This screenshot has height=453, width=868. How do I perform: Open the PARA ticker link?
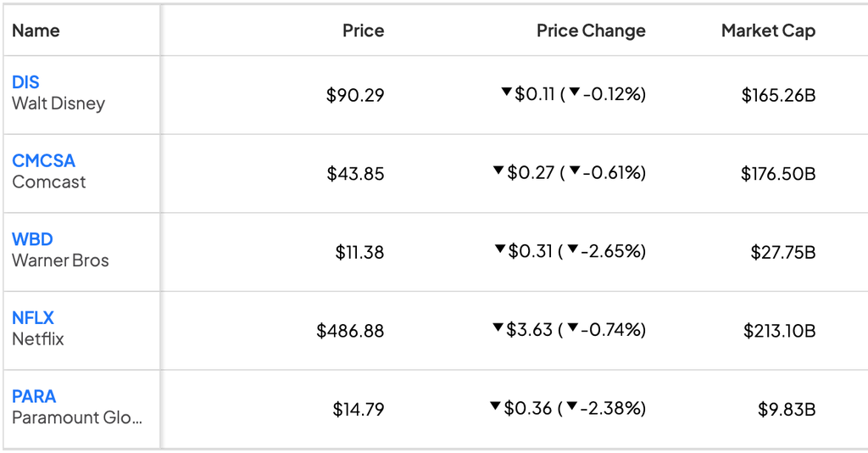[34, 396]
